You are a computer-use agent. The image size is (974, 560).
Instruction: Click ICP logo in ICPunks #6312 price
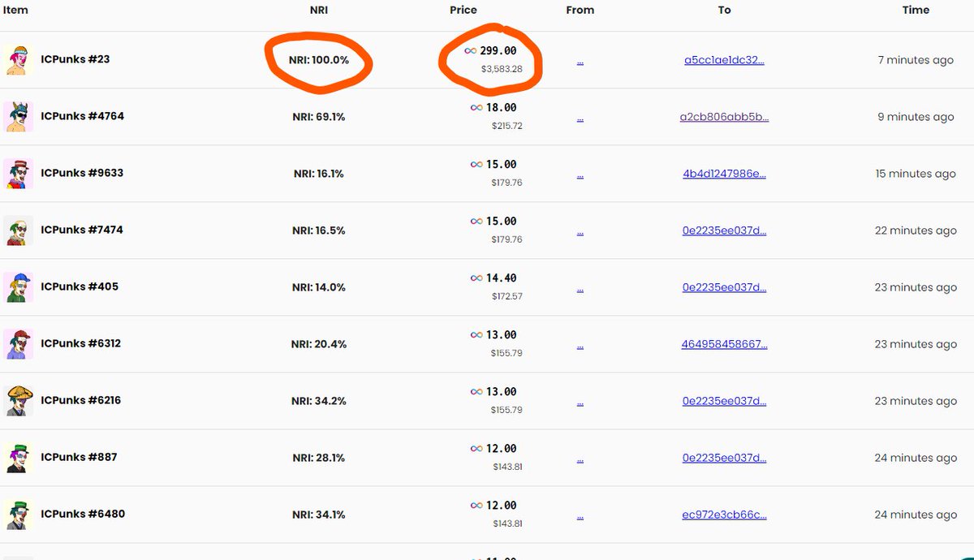click(x=476, y=335)
